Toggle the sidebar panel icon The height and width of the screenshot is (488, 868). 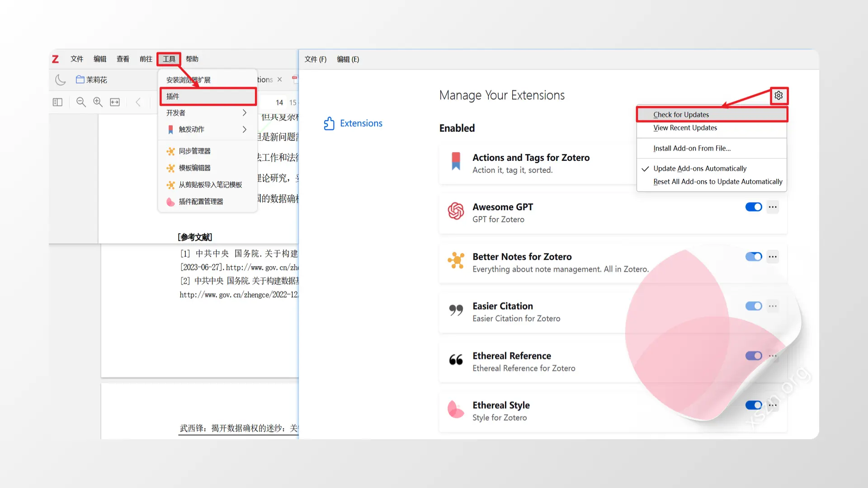(x=57, y=102)
